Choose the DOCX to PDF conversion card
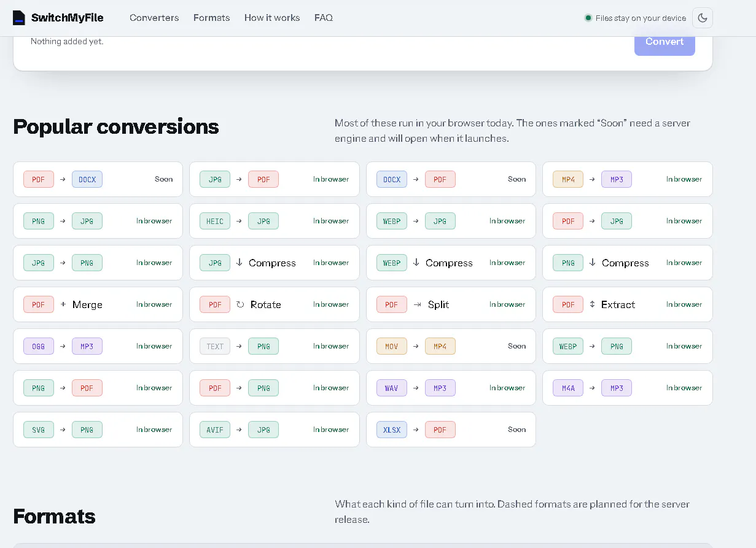Viewport: 756px width, 548px height. 451,179
